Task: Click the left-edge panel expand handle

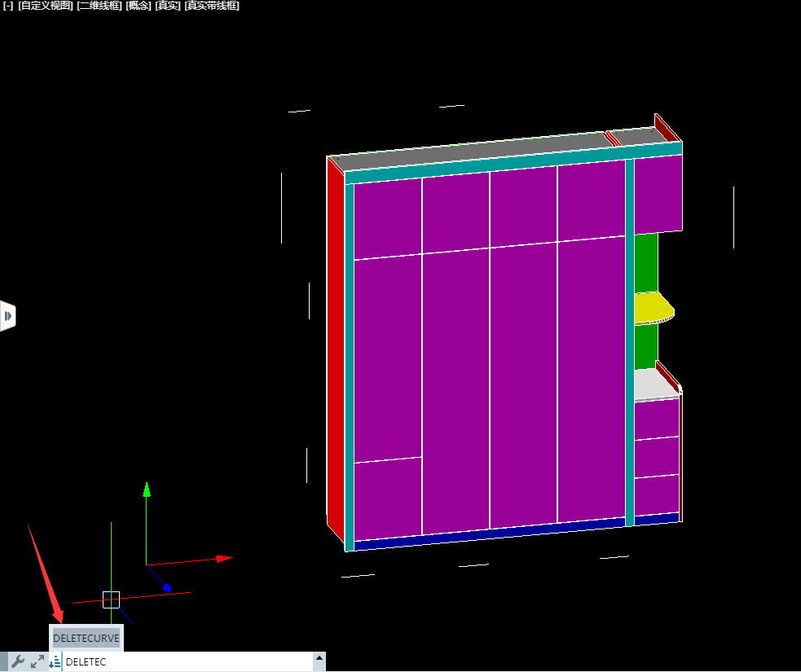Action: [7, 315]
